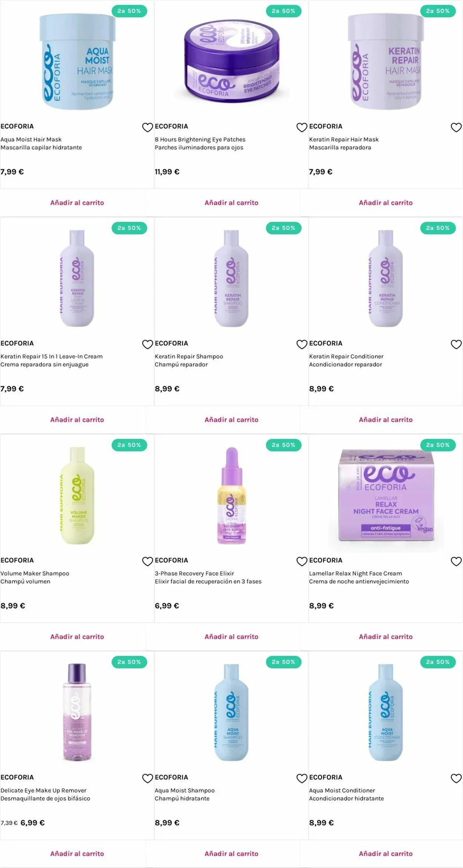Open the Keratin Repair Shampoo product title link
Image resolution: width=463 pixels, height=868 pixels.
click(x=189, y=356)
